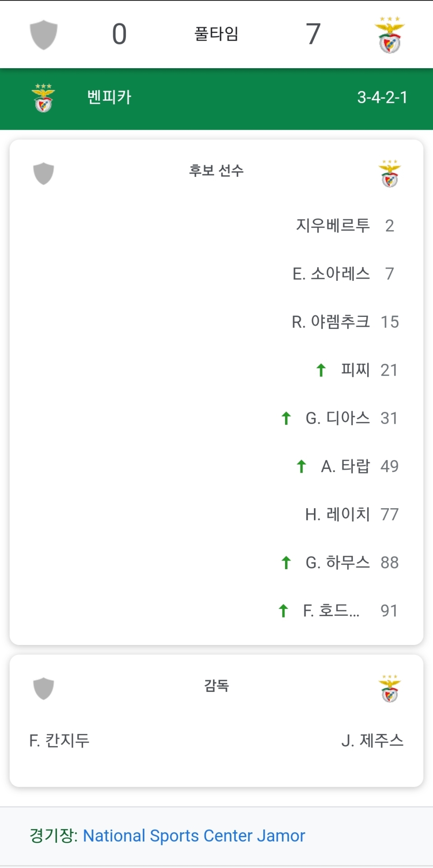The width and height of the screenshot is (433, 868).
Task: Open the truncated F. 호드... player entry
Action: [332, 611]
